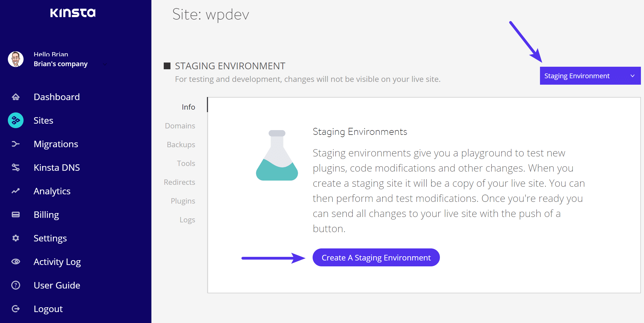The width and height of the screenshot is (644, 323).
Task: Click the dark square beside STAGING ENVIRONMENT heading
Action: pos(167,66)
